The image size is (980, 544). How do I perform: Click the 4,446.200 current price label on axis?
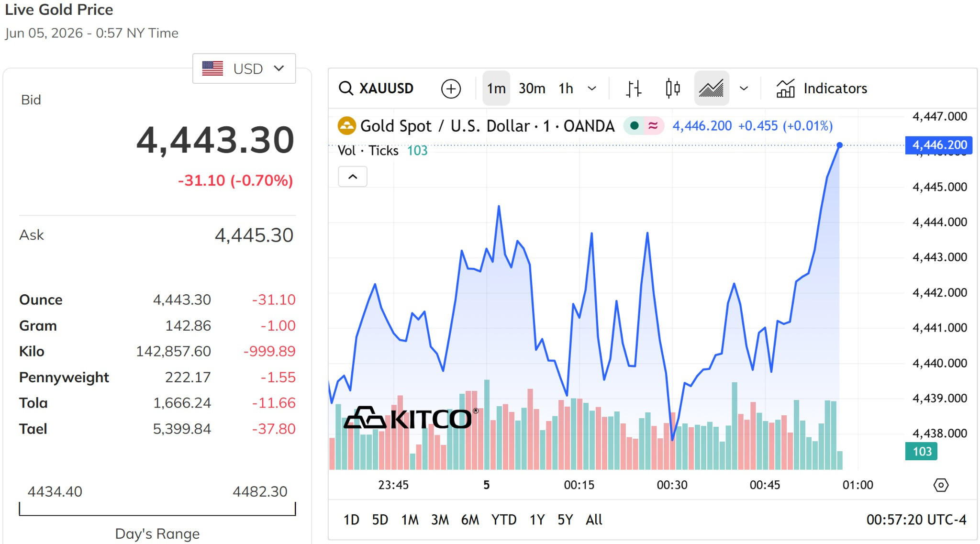click(939, 145)
